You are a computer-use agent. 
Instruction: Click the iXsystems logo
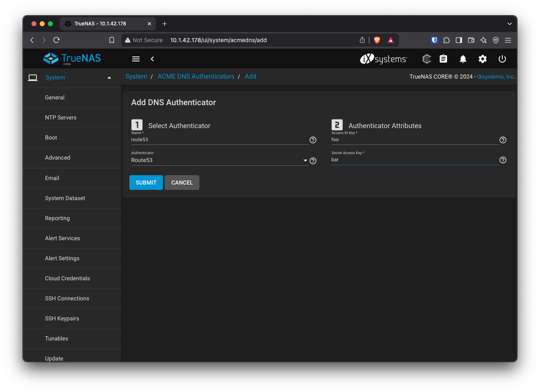pos(384,59)
